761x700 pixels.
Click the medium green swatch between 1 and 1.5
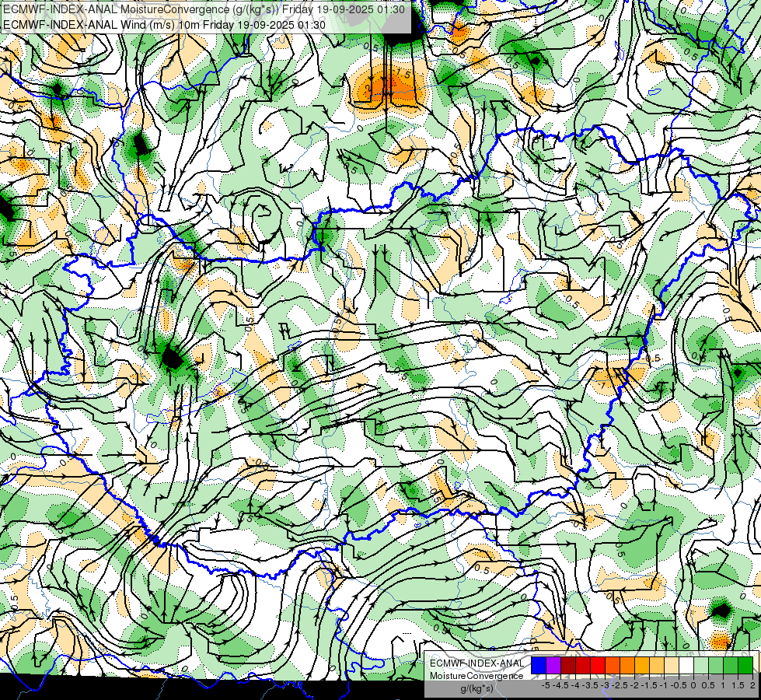731,665
